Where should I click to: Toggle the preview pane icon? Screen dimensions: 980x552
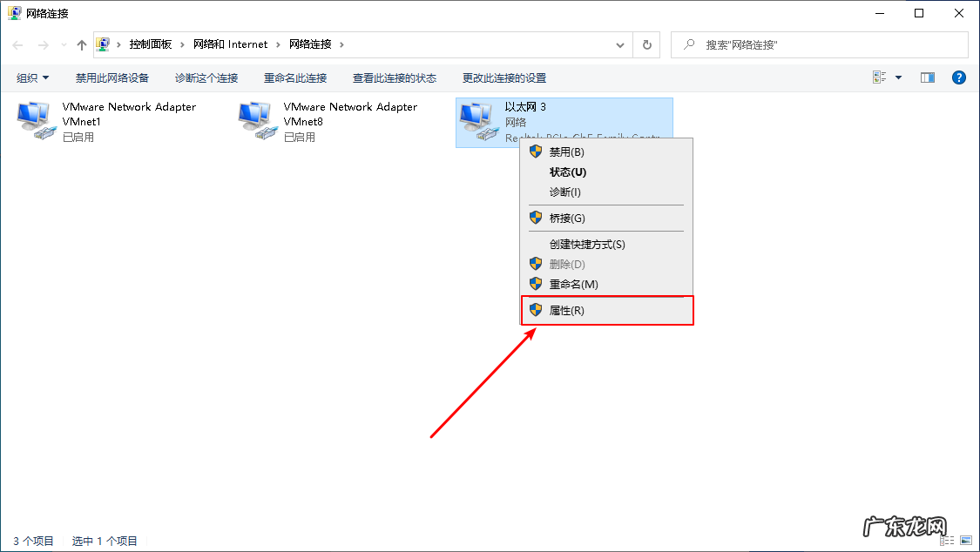point(927,77)
